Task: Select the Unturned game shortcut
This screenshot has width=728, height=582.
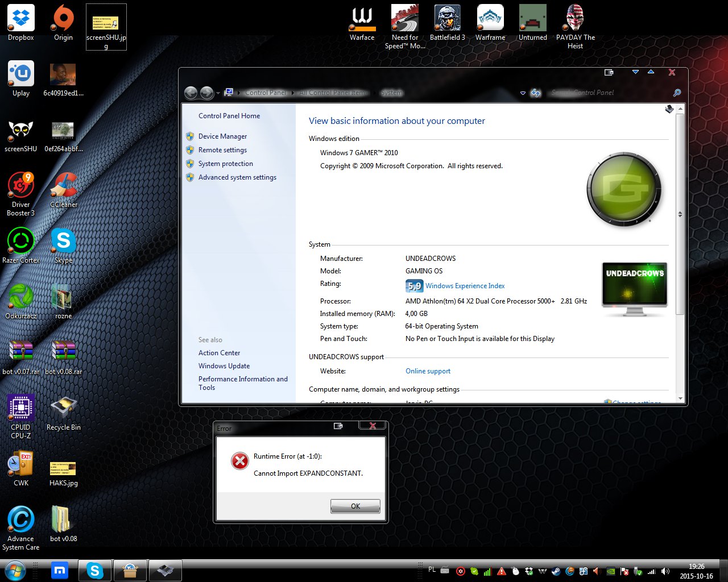Action: pyautogui.click(x=533, y=23)
